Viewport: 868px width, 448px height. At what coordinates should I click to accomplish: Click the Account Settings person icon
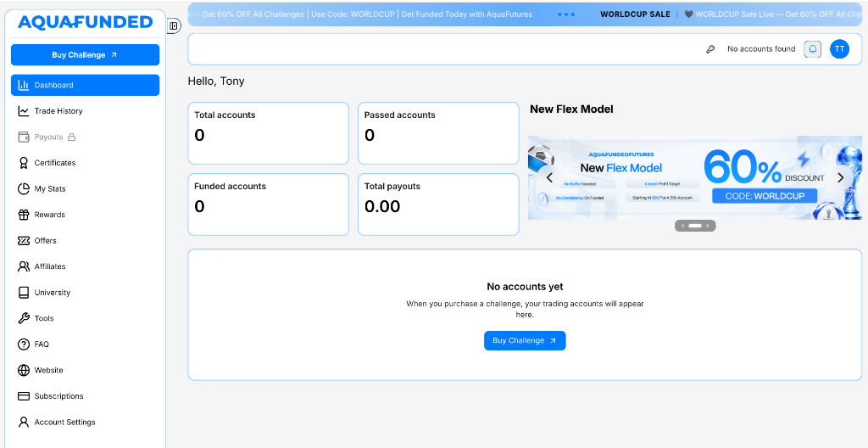23,422
